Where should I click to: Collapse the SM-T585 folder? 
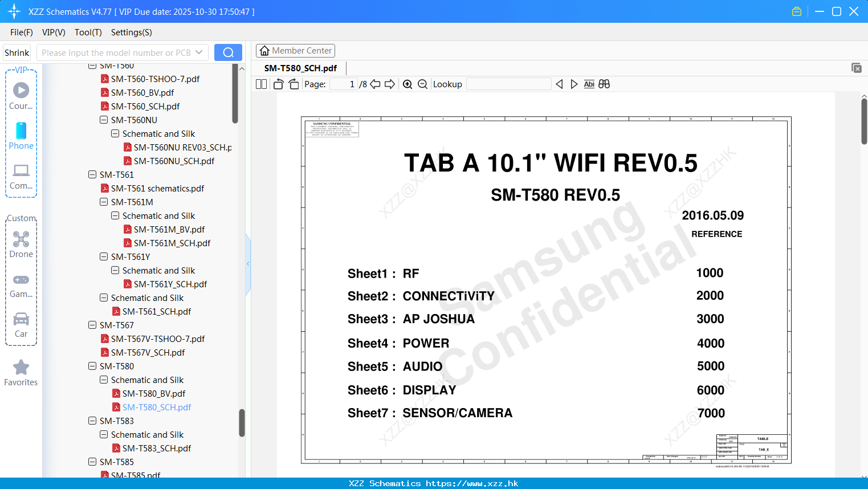pyautogui.click(x=92, y=462)
